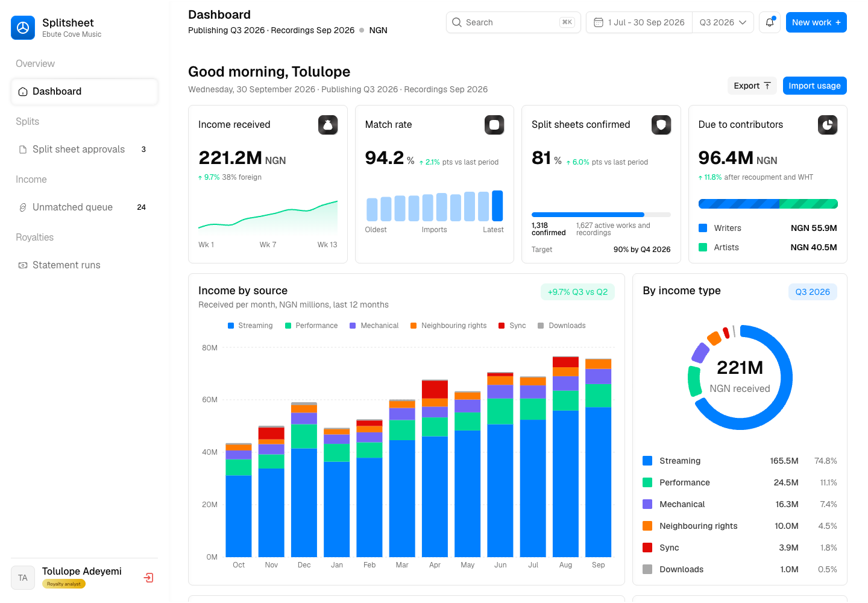This screenshot has width=868, height=603.
Task: Click the Match rate card icon
Action: (x=494, y=125)
